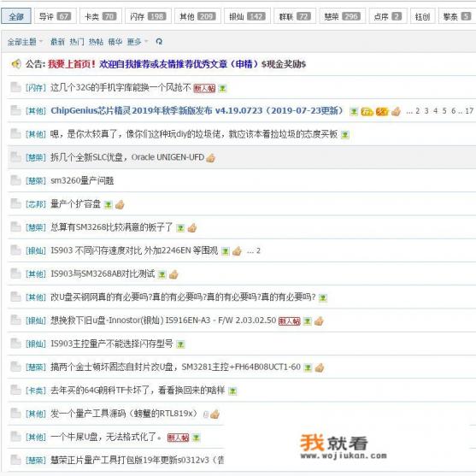The height and width of the screenshot is (476, 476).
Task: Expand the 全部主题 dropdown
Action: tap(25, 42)
